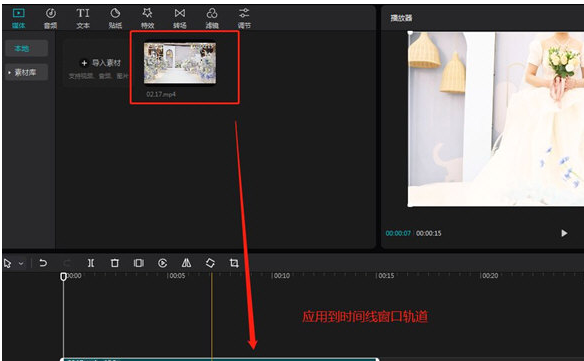
Task: Select the 本地 local media category
Action: click(26, 48)
